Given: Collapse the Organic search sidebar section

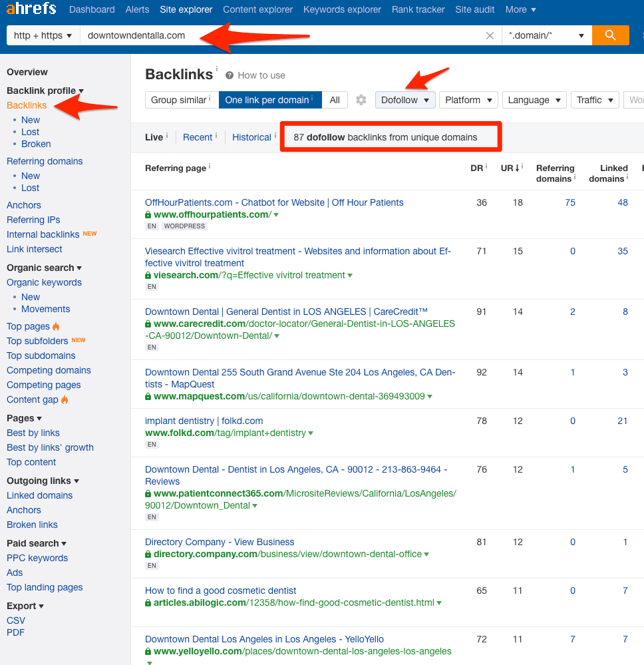Looking at the screenshot, I should (44, 268).
